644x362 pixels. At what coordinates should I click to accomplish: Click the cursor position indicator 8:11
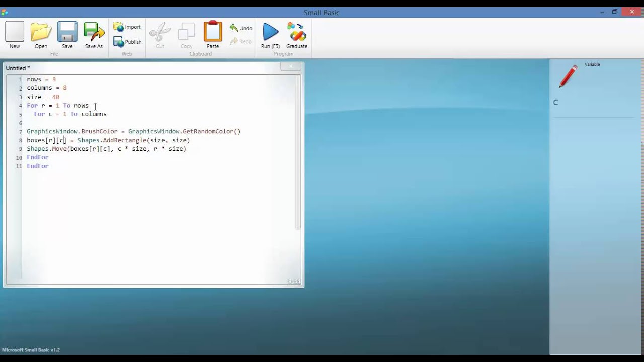click(x=294, y=281)
